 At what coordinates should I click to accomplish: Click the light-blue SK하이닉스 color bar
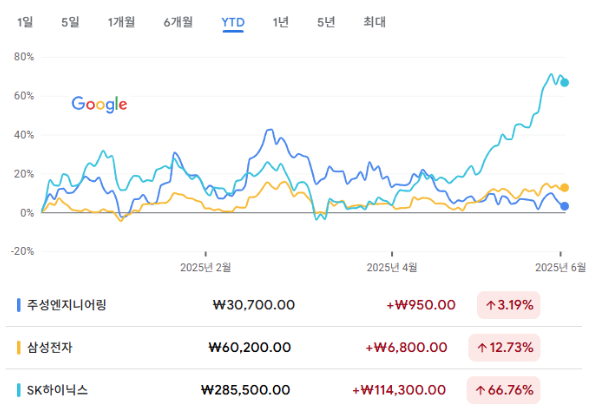(x=19, y=390)
